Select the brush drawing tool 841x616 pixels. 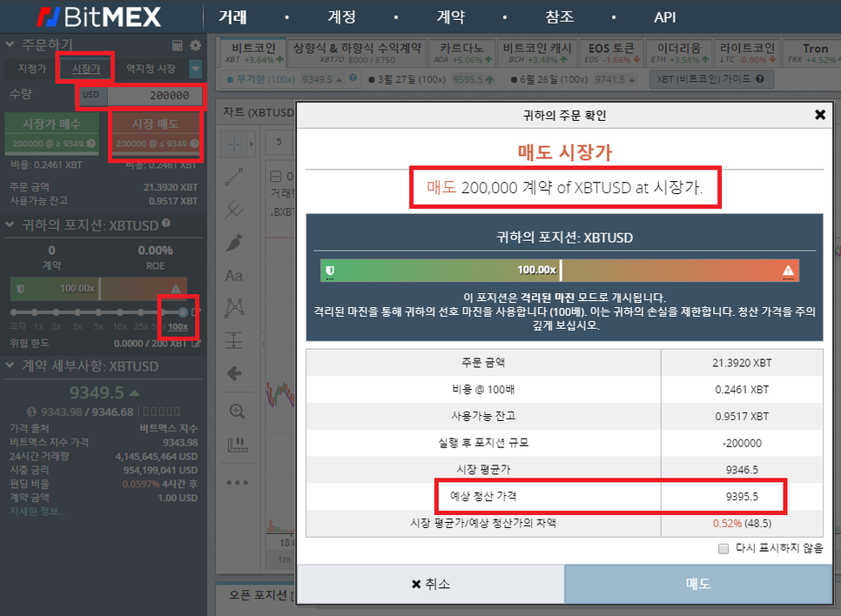tap(234, 243)
